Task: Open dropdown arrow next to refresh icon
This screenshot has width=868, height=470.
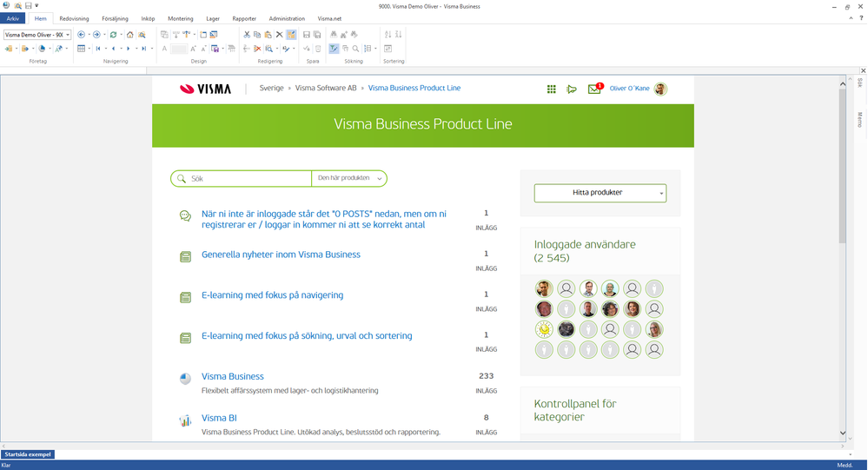Action: (x=121, y=35)
